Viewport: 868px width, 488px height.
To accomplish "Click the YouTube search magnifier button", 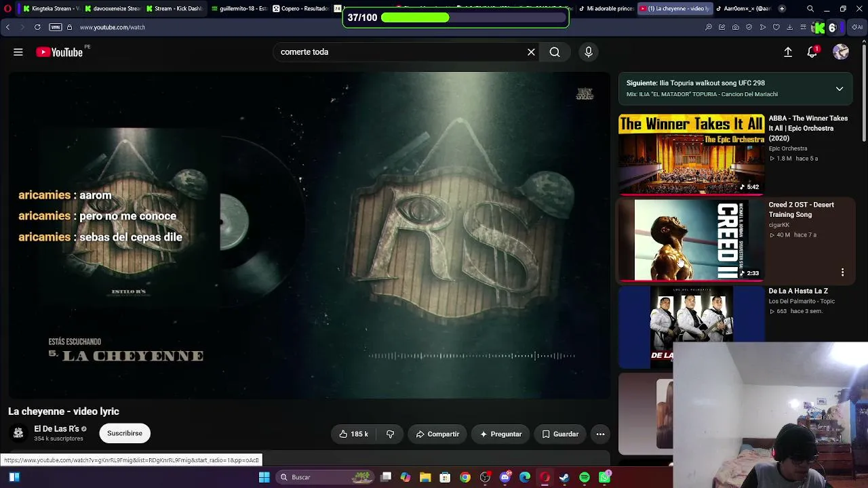I will [x=555, y=52].
